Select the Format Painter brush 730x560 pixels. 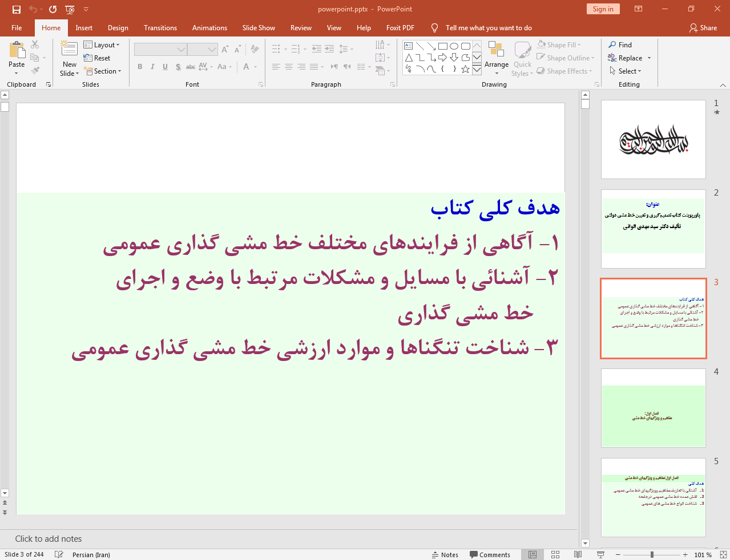pyautogui.click(x=35, y=71)
